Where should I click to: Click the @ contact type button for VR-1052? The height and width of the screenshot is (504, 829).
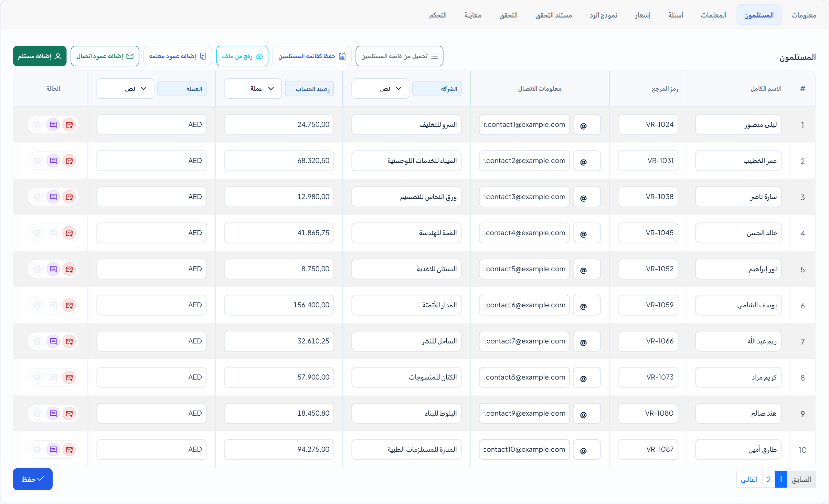(587, 269)
